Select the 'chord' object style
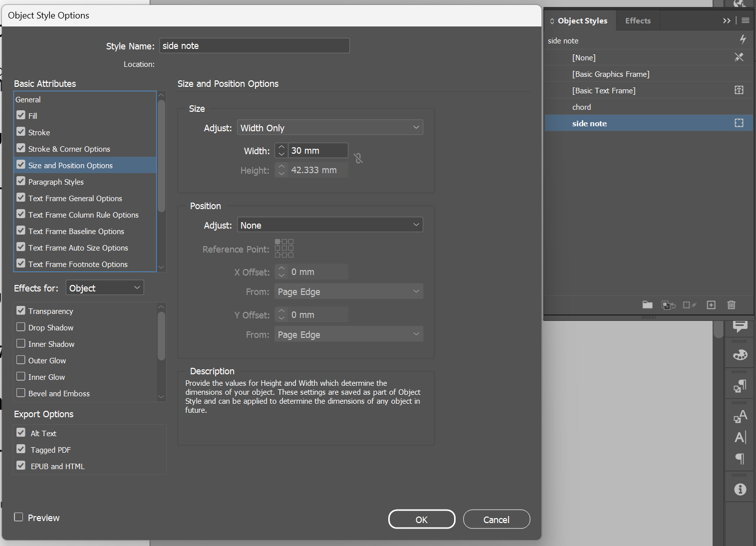Screen dimensions: 756x546 point(581,107)
